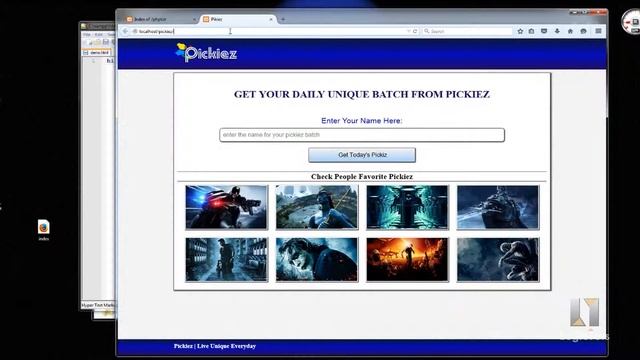The height and width of the screenshot is (360, 640).
Task: Click the chat bubble icon in toolbar
Action: (x=583, y=31)
